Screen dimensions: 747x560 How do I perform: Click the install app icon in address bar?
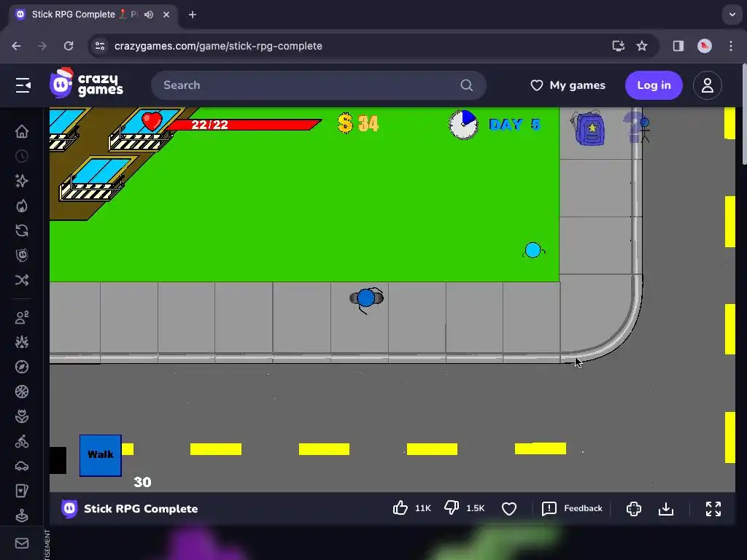(619, 46)
